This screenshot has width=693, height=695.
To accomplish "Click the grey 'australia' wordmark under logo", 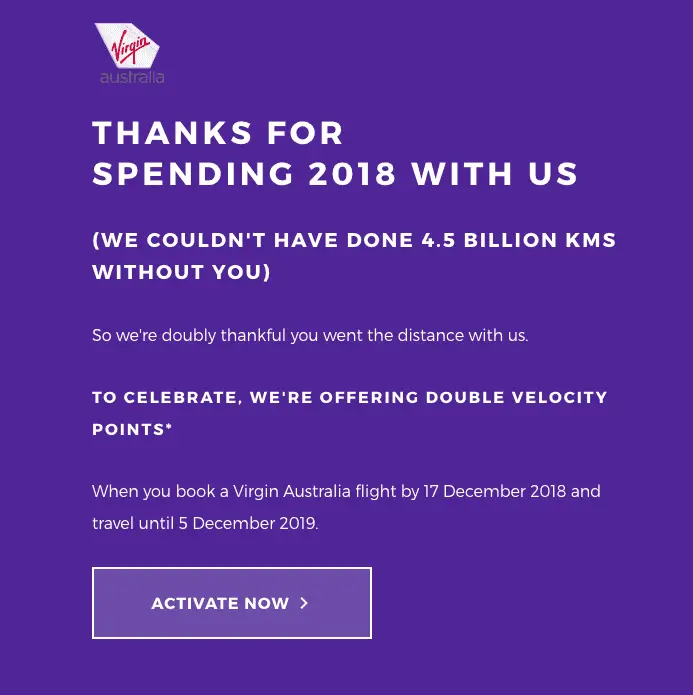I will click(132, 77).
